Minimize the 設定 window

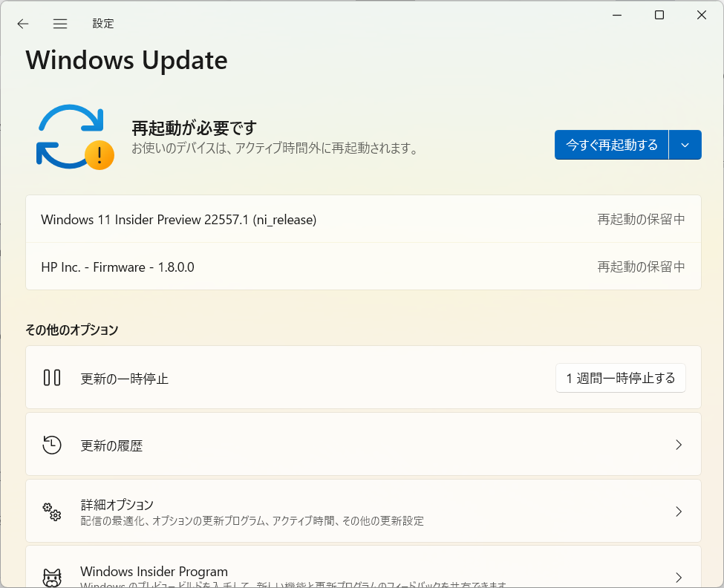(x=617, y=16)
